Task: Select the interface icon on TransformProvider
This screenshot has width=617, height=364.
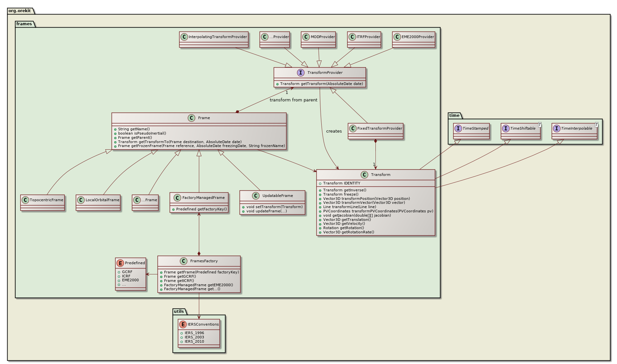Action: [x=301, y=73]
